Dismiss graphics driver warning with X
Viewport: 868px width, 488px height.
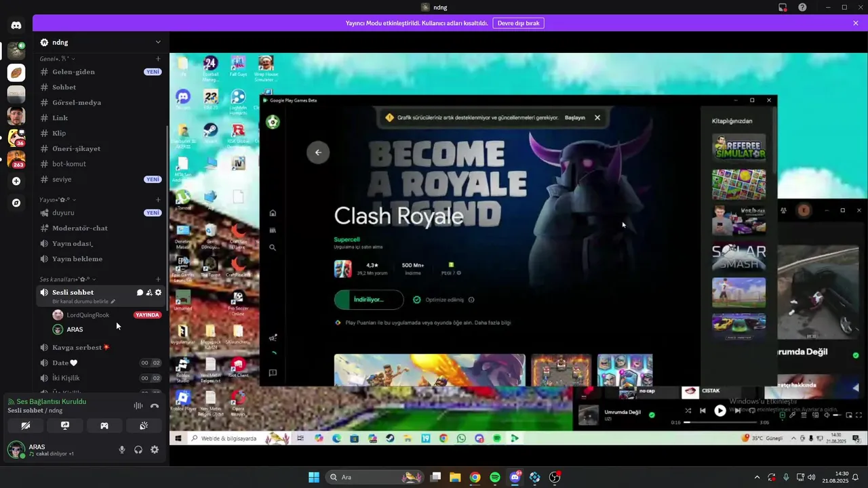[597, 117]
